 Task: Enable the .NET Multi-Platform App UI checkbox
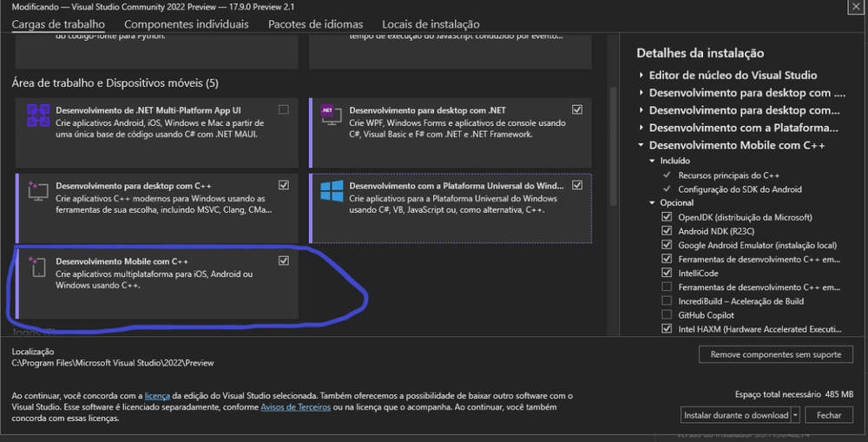coord(284,110)
